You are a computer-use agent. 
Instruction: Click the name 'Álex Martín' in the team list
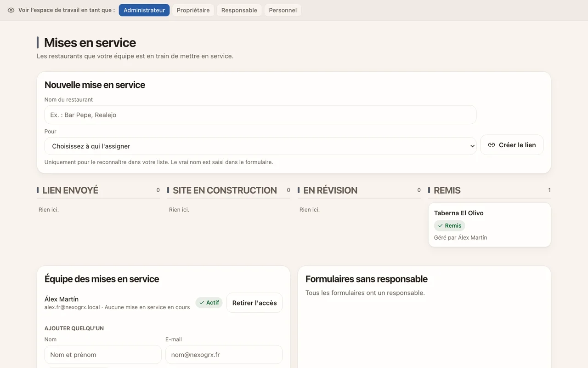62,299
